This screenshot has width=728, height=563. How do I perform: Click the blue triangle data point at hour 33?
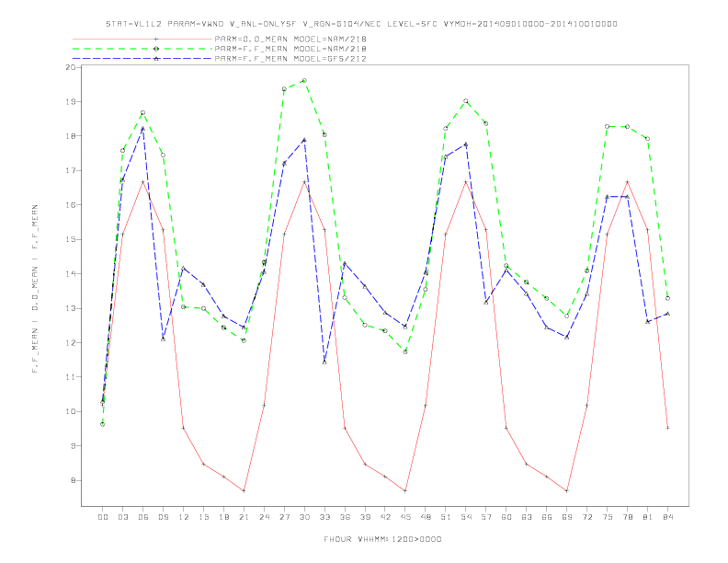(x=324, y=362)
